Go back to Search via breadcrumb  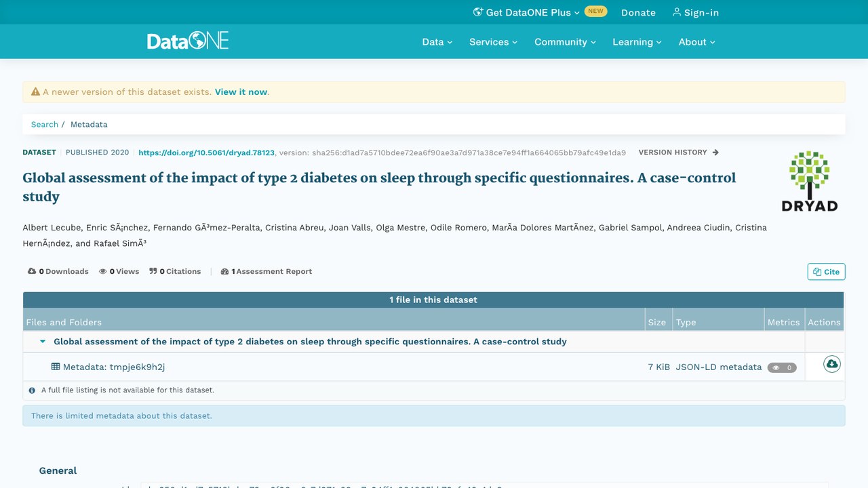pyautogui.click(x=45, y=124)
